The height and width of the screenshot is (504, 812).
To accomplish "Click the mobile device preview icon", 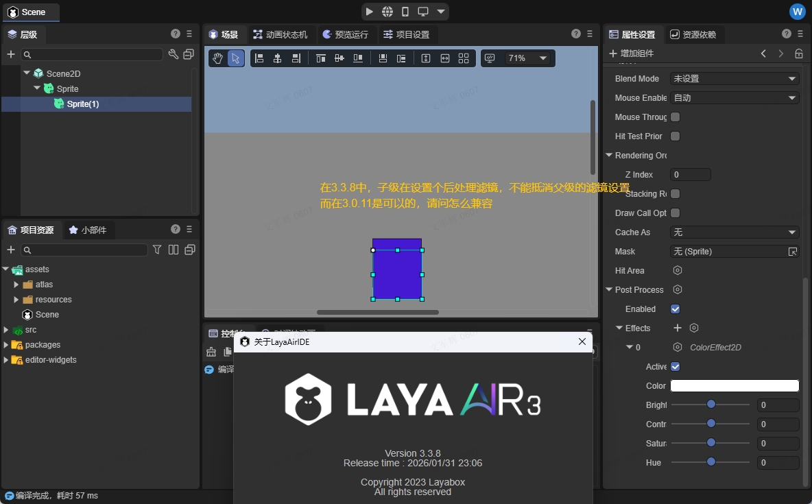I will point(405,12).
